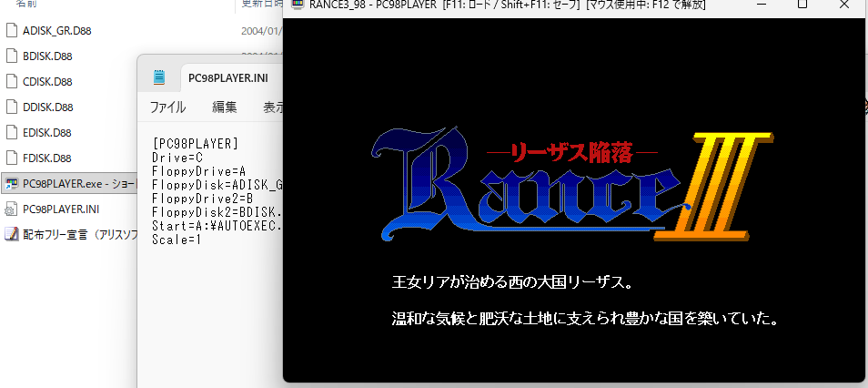Select CDISK.D88 file icon
868x388 pixels.
click(12, 81)
